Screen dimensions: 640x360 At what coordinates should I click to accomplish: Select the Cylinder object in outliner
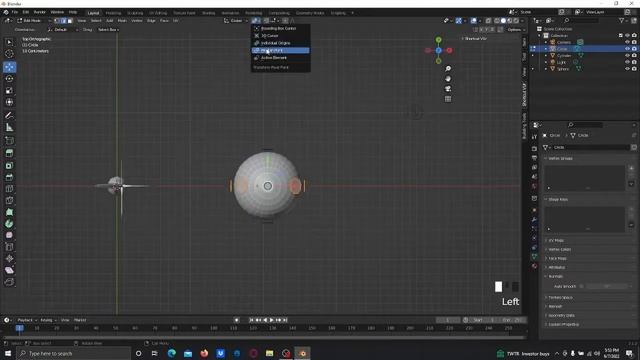[x=564, y=56]
